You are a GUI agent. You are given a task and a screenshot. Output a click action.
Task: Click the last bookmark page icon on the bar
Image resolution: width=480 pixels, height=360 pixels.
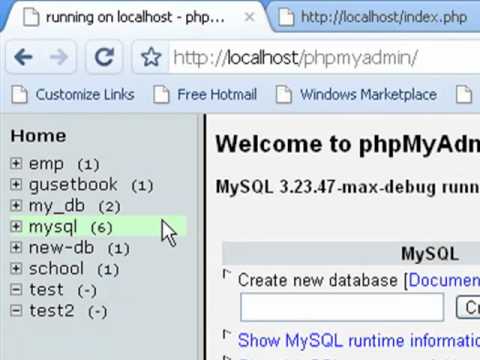coord(464,95)
